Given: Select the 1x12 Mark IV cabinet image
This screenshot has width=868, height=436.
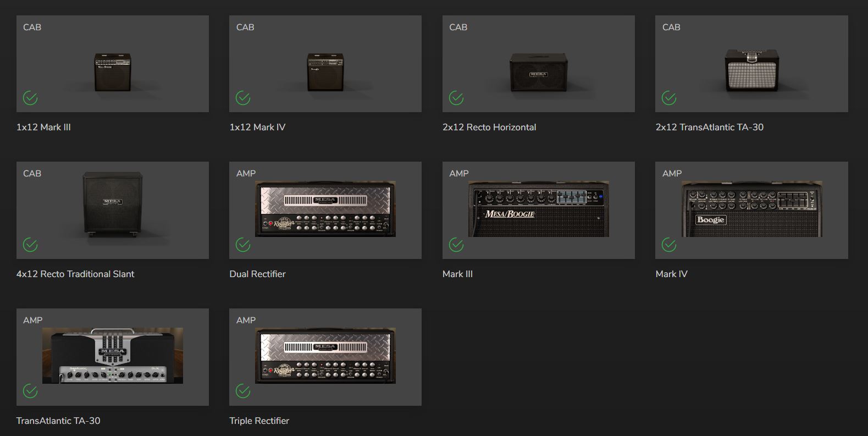Looking at the screenshot, I should coord(325,72).
